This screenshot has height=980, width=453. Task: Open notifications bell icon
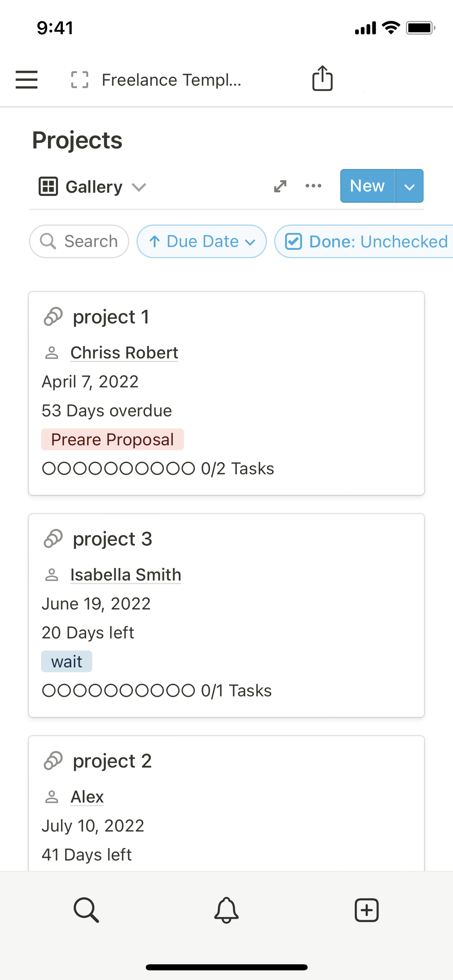click(x=226, y=910)
